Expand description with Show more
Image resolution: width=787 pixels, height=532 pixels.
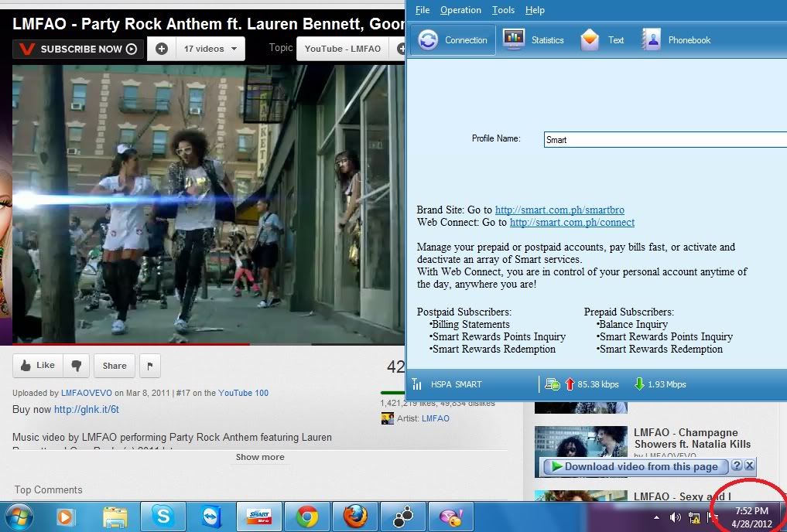pos(260,457)
